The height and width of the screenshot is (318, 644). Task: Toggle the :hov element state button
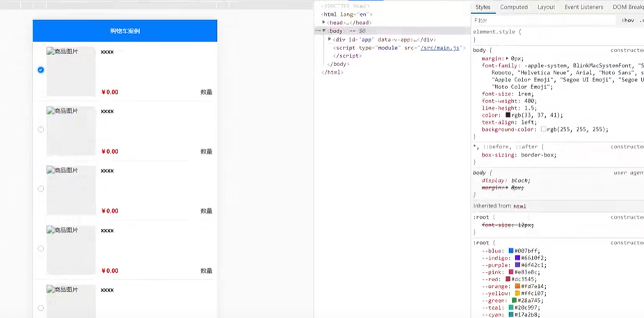[627, 20]
